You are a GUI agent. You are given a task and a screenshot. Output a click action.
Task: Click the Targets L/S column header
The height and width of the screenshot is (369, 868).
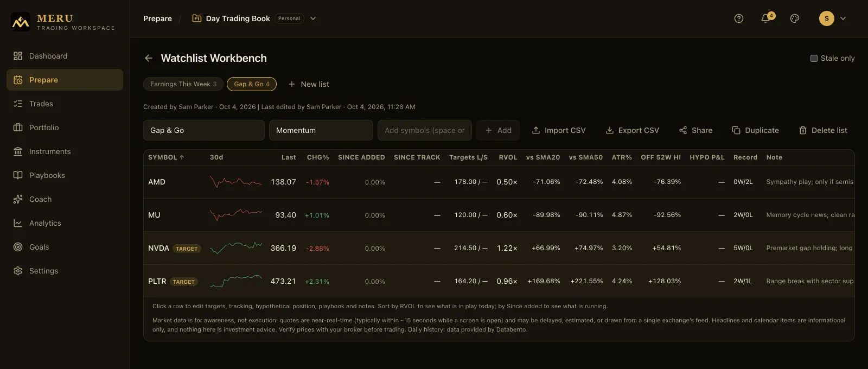468,157
